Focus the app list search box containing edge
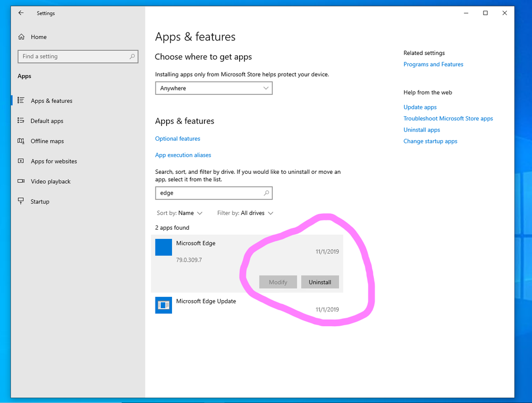Screen dimensions: 532x403 tap(214, 193)
